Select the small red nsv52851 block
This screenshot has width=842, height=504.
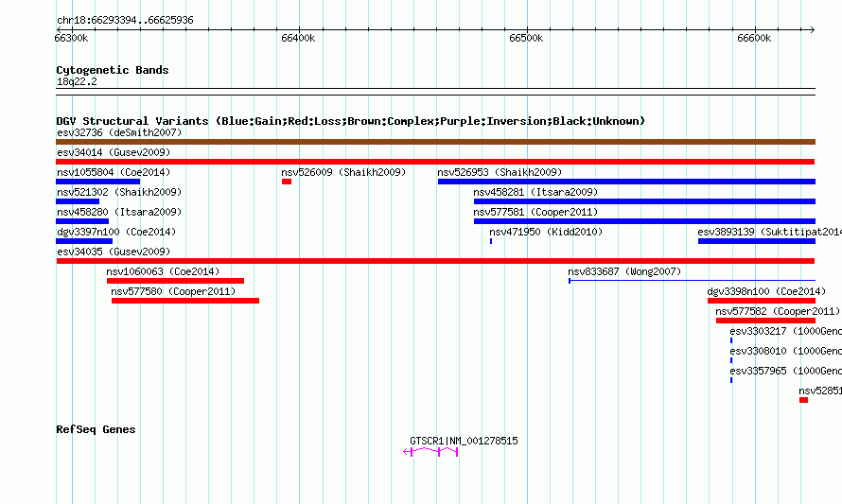coord(803,400)
